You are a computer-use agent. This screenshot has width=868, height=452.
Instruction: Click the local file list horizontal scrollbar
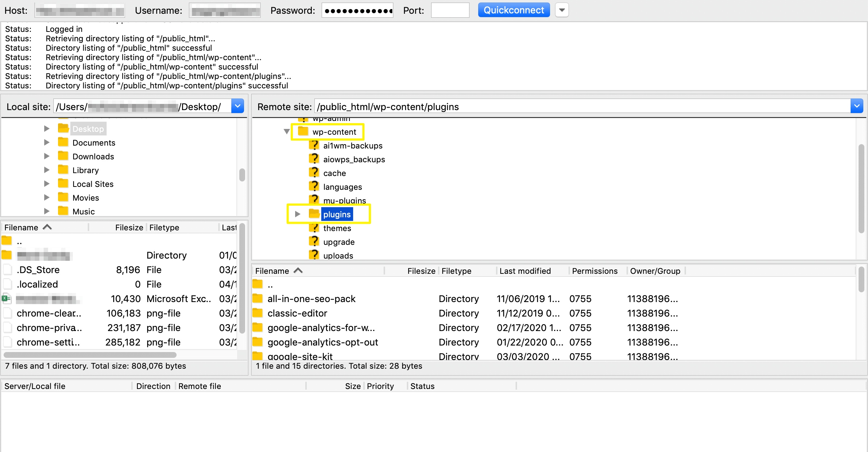click(90, 355)
